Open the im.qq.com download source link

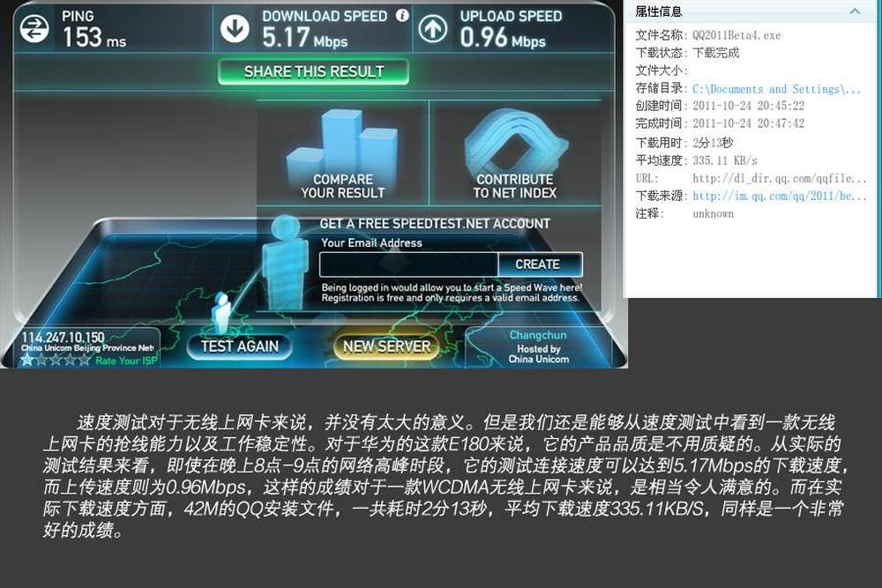[x=780, y=196]
